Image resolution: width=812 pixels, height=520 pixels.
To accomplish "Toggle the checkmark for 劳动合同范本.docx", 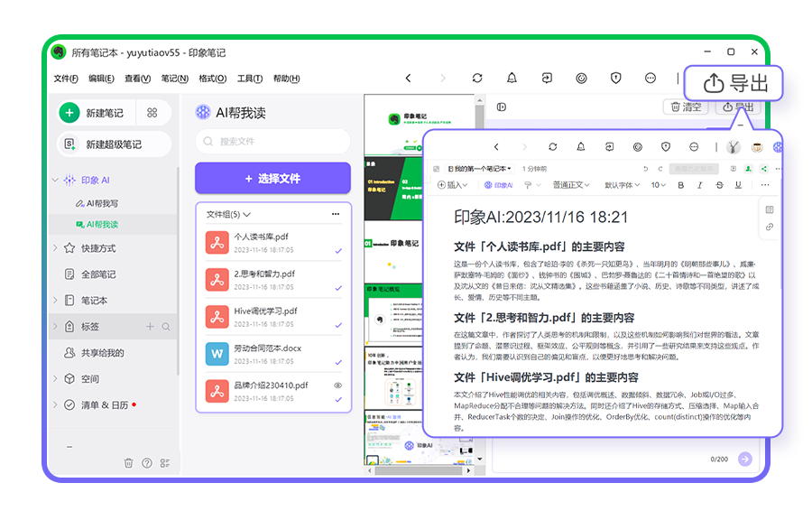I will click(338, 363).
